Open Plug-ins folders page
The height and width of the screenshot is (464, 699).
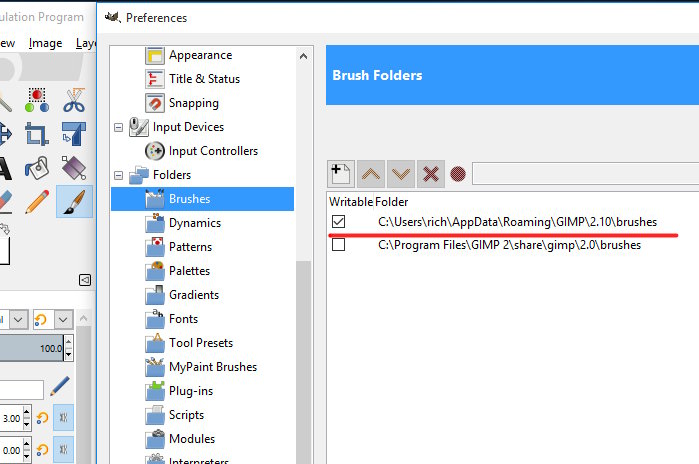click(191, 391)
